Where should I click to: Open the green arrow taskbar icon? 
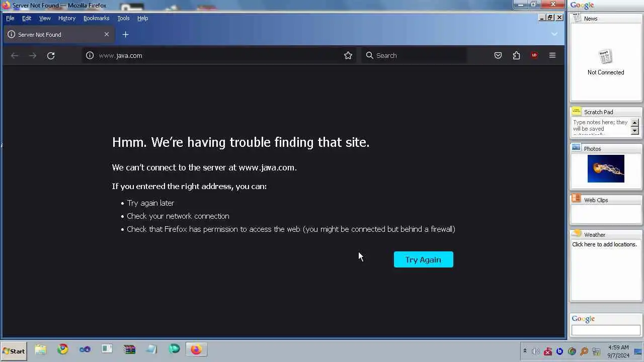tap(174, 349)
